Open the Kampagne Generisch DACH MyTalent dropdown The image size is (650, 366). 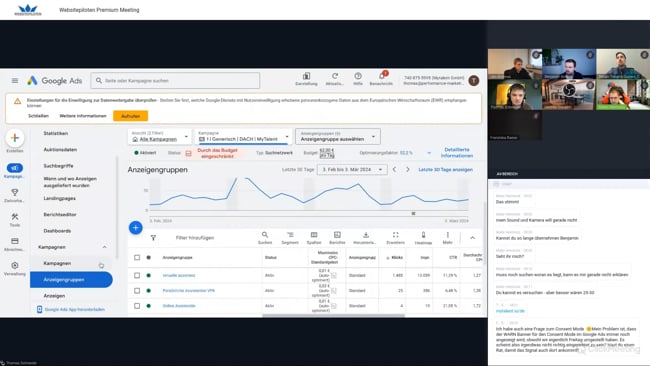pos(244,137)
